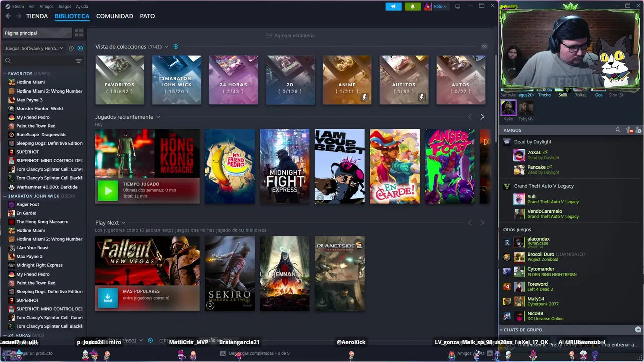Click the Página principal button
The width and height of the screenshot is (644, 362).
click(x=37, y=33)
